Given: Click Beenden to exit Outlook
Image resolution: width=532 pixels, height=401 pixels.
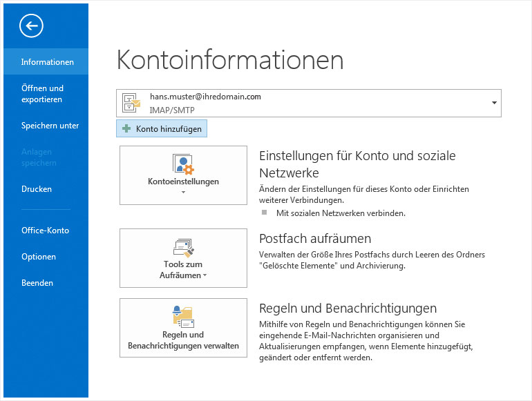Looking at the screenshot, I should coord(37,283).
